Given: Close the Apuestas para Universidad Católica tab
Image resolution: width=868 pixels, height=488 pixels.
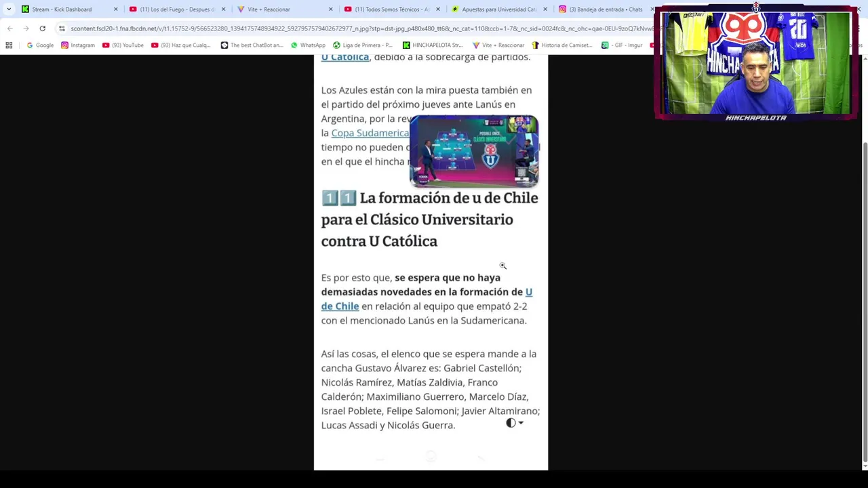Looking at the screenshot, I should click(545, 9).
